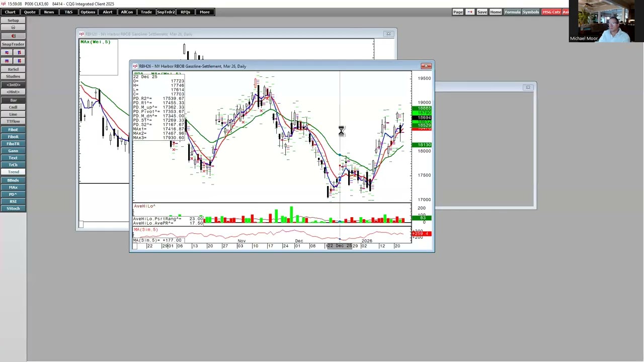Screen dimensions: 644x362
Task: Activate the FiboR Fibonacci retracement tool
Action: pos(13,137)
